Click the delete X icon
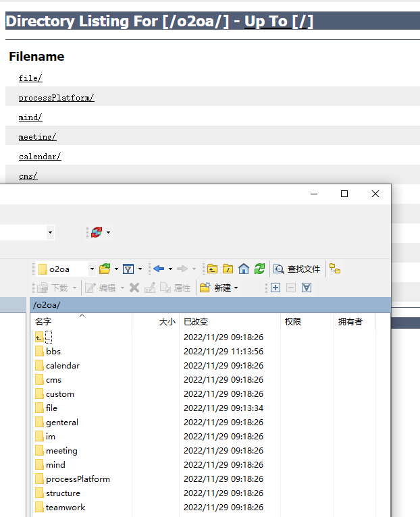The width and height of the screenshot is (420, 517). point(134,288)
